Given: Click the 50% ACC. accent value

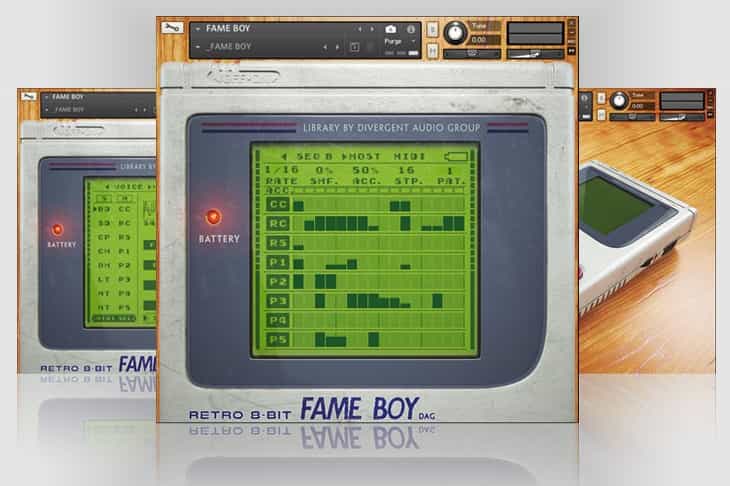Looking at the screenshot, I should point(365,170).
